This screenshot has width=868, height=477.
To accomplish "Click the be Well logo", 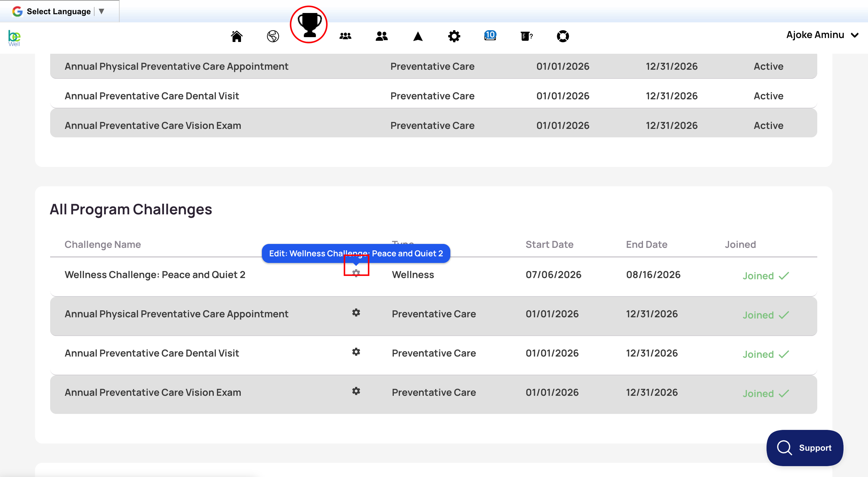I will click(x=14, y=38).
